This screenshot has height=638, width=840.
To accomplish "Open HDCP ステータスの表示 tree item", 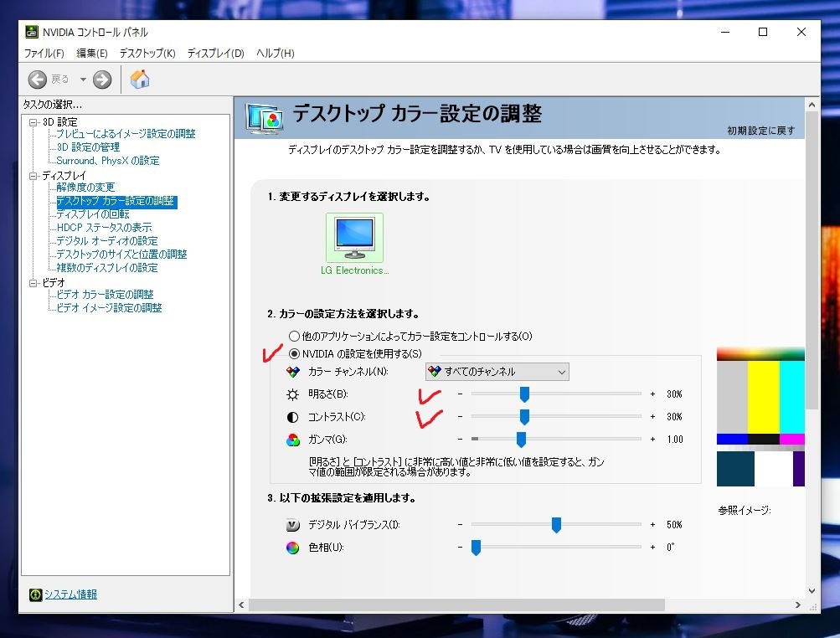I will click(x=104, y=228).
